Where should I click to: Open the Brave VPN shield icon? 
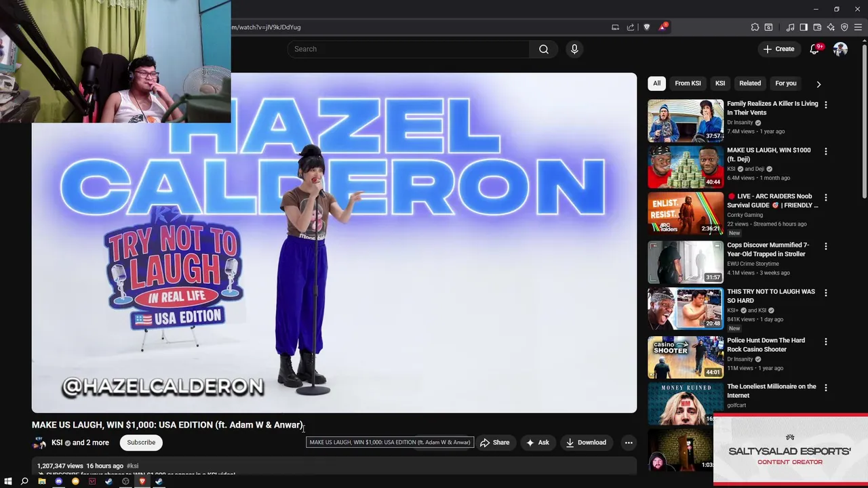click(844, 27)
